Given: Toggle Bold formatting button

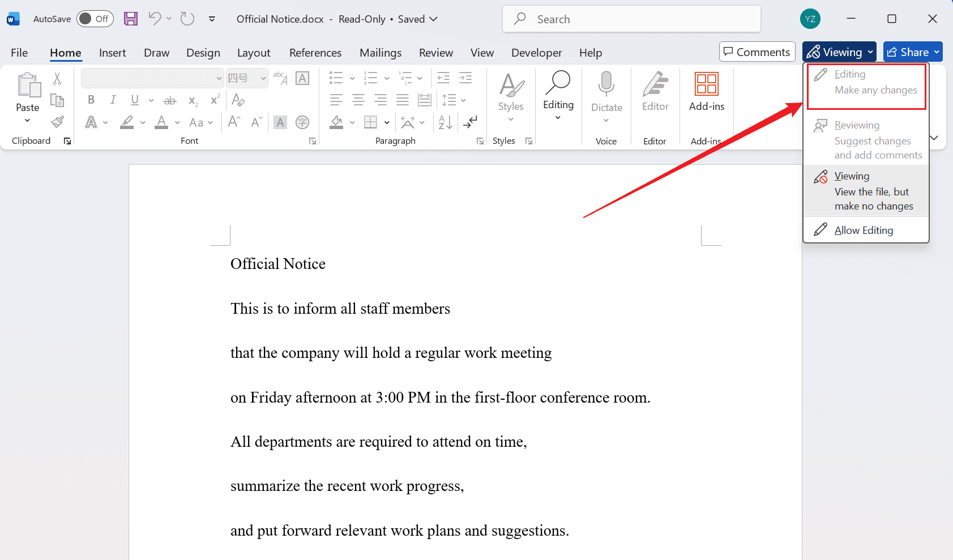Looking at the screenshot, I should point(91,100).
